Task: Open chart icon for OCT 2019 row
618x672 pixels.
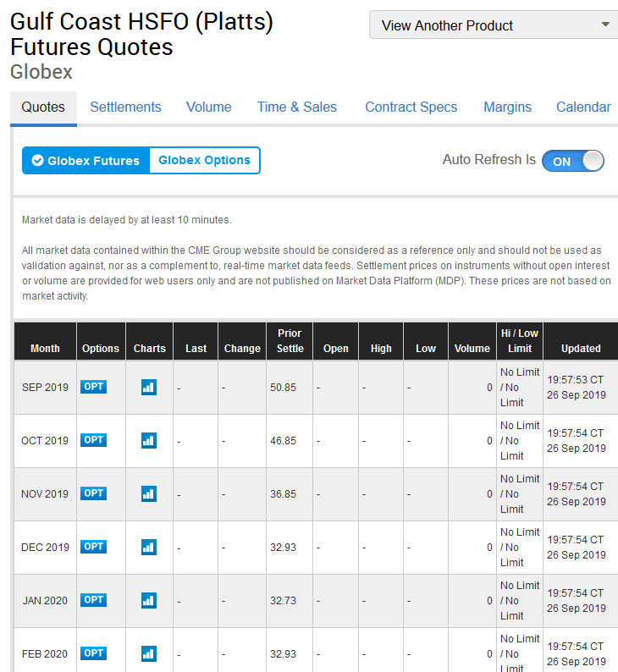Action: pos(149,440)
